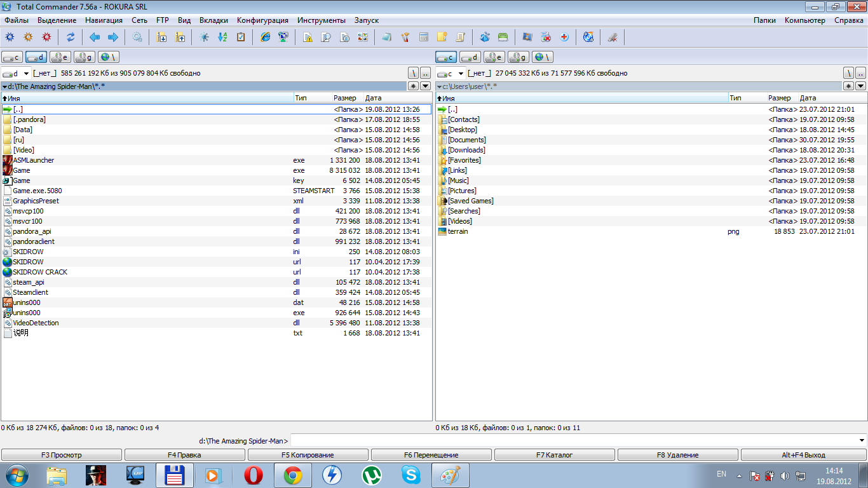Click the networked computers toolbar icon

pos(283,37)
